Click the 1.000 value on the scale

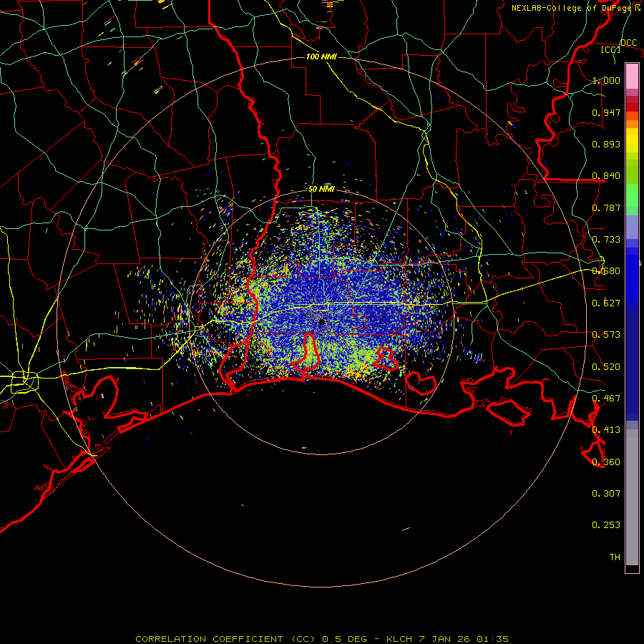[x=606, y=80]
